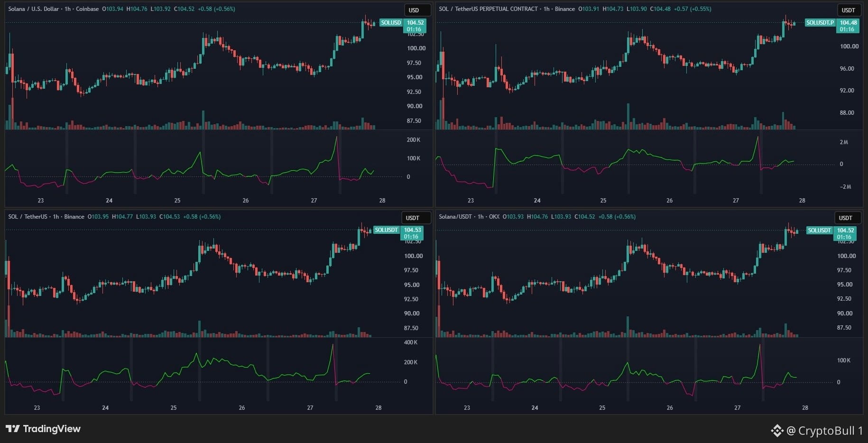Click date 24 on the Binance spot time axis
Image resolution: width=868 pixels, height=443 pixels.
pos(105,408)
